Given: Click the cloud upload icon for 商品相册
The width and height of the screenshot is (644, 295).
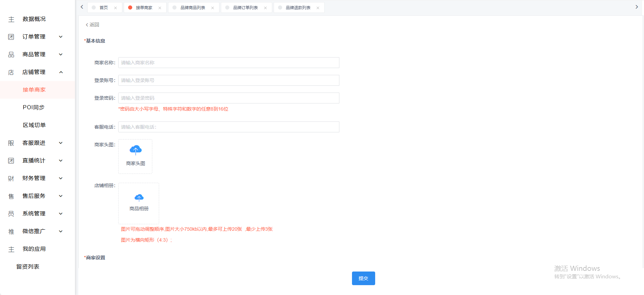Looking at the screenshot, I should pyautogui.click(x=139, y=198).
